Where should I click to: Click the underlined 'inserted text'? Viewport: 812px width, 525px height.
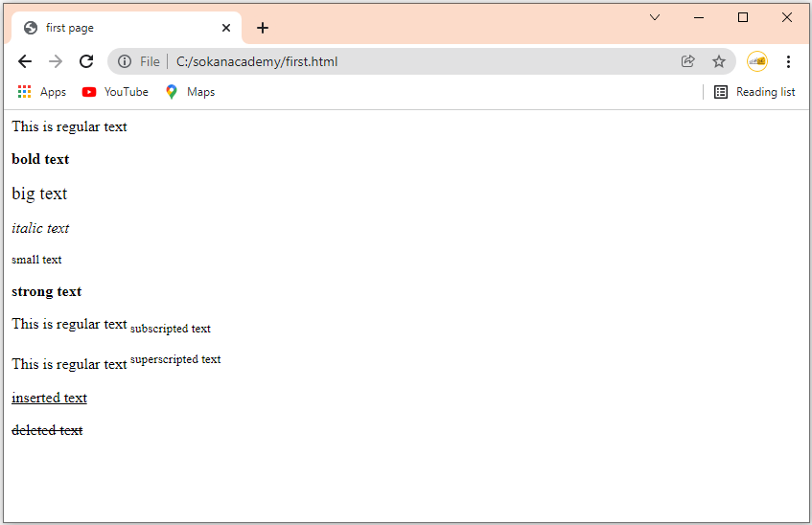(49, 398)
